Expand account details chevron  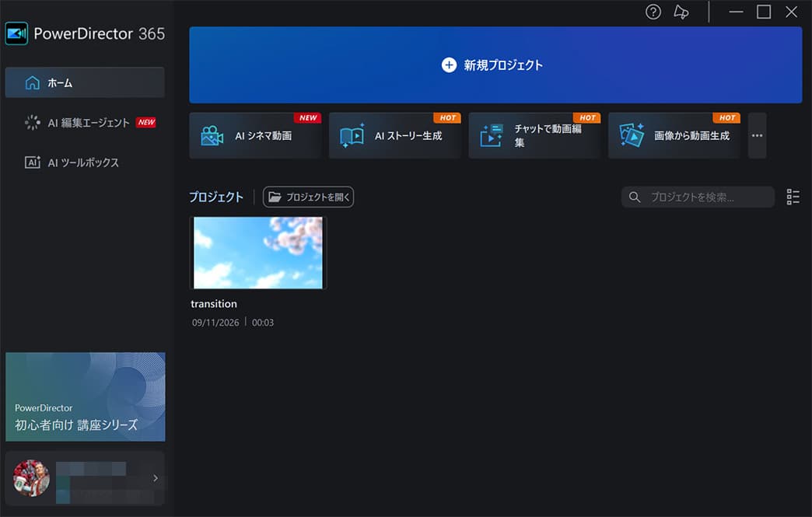(156, 478)
